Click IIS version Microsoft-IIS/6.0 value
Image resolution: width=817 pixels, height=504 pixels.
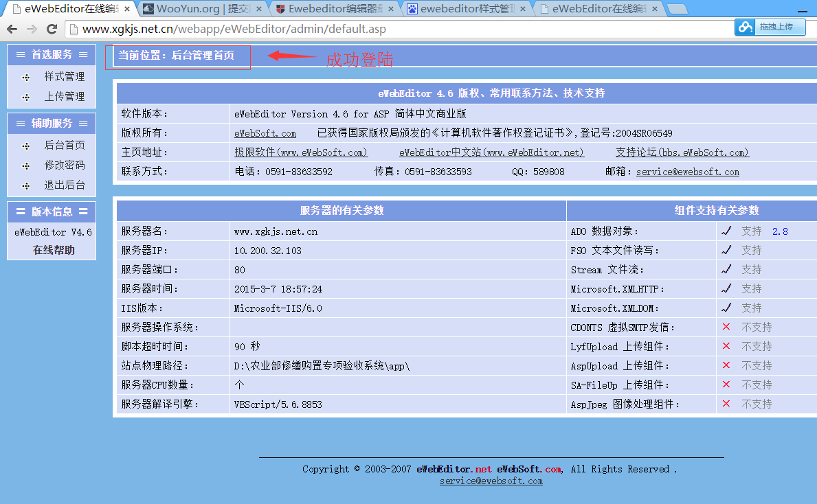coord(278,308)
